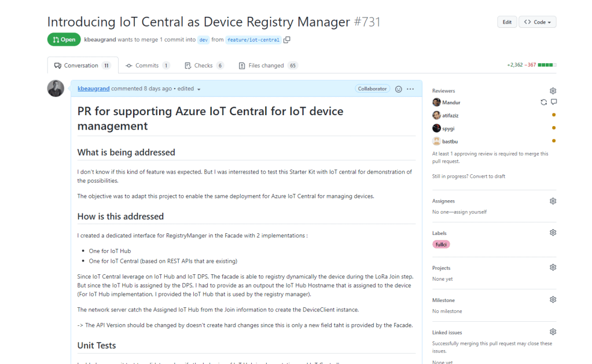592x364 pixels.
Task: Open Linked issues gear settings
Action: (x=553, y=332)
